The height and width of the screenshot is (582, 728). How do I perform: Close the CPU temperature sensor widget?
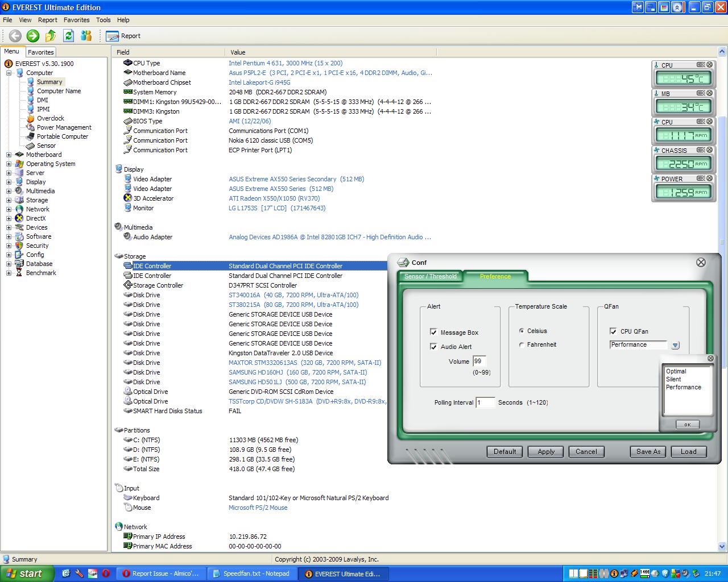click(x=710, y=65)
